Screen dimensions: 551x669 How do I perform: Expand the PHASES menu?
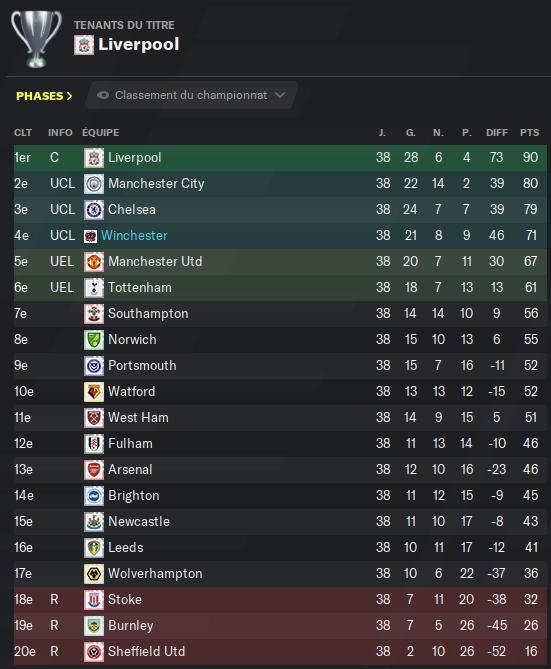tap(44, 96)
